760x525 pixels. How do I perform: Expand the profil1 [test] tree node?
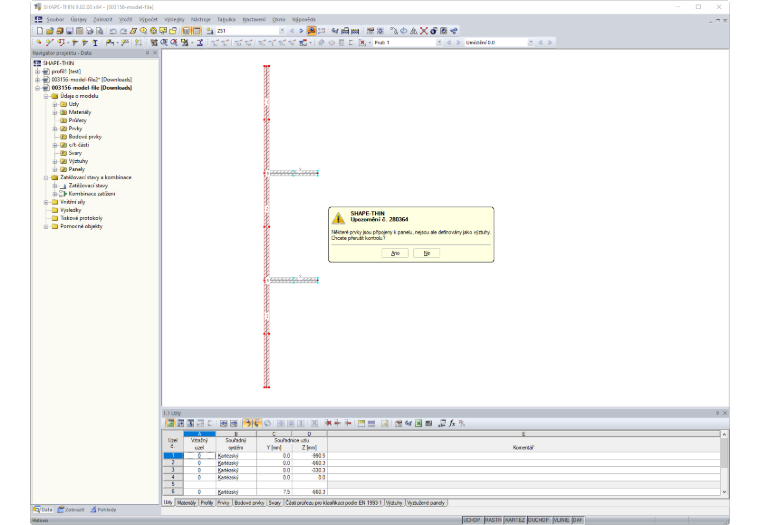pyautogui.click(x=37, y=71)
